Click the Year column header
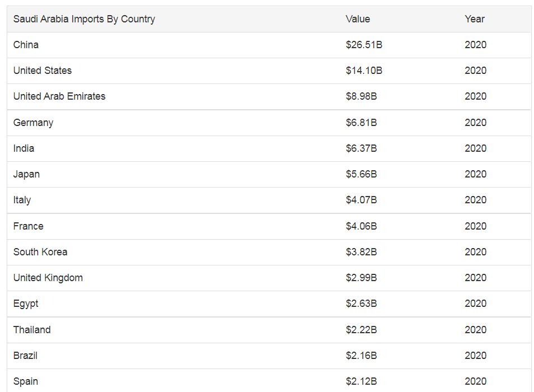534x392 pixels. pos(474,19)
